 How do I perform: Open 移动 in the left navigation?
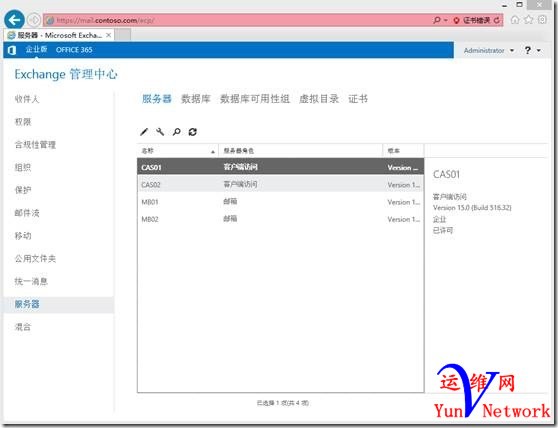23,236
